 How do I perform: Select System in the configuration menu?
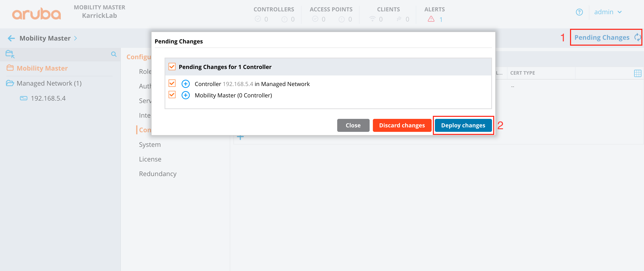point(150,145)
